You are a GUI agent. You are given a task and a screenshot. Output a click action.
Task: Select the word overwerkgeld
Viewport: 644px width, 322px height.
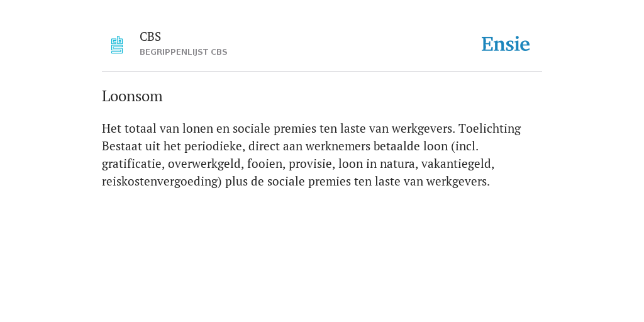pyautogui.click(x=206, y=164)
